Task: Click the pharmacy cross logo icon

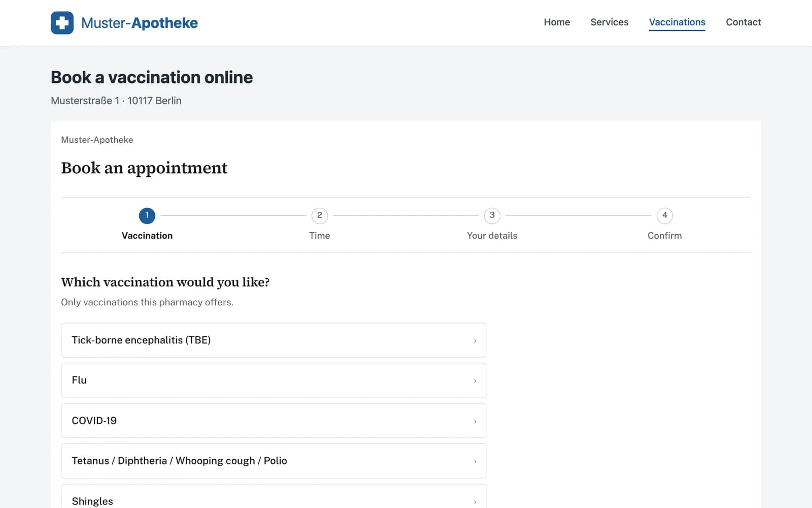Action: coord(62,23)
